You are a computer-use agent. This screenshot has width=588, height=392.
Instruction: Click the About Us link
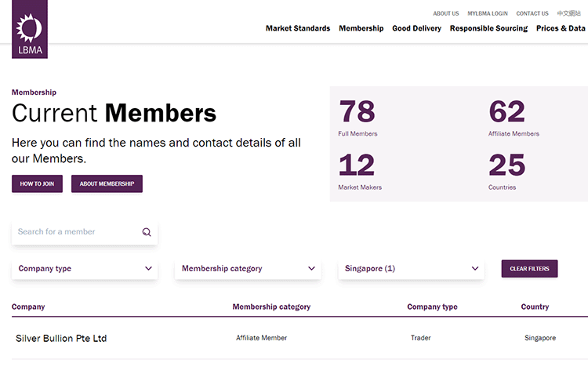(x=445, y=13)
